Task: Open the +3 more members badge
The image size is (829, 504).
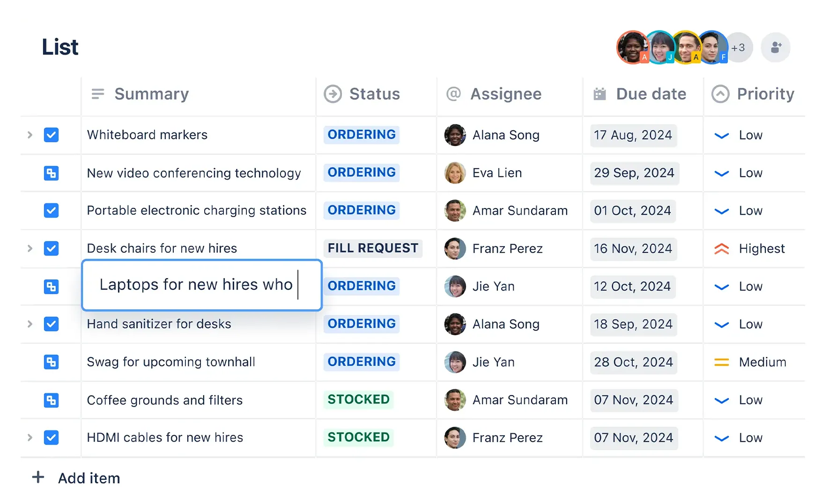Action: (739, 48)
